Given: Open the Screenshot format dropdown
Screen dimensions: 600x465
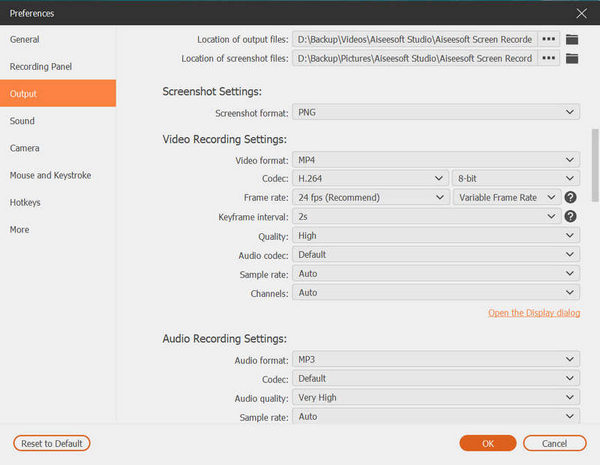Looking at the screenshot, I should pos(436,113).
